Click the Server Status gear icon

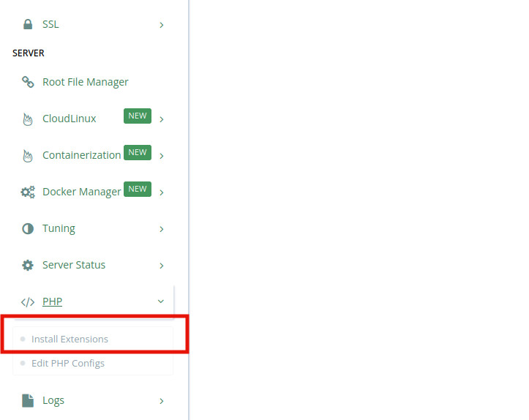pyautogui.click(x=28, y=265)
